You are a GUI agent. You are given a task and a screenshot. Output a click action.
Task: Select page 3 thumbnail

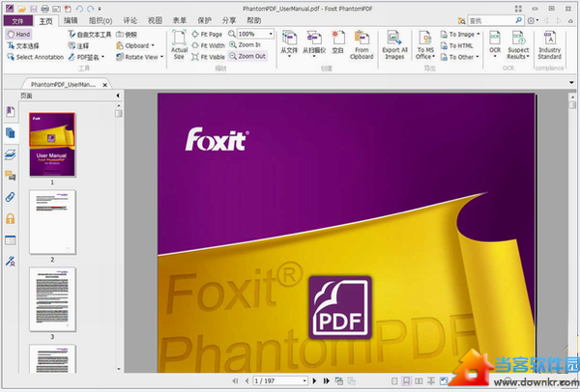[x=52, y=299]
